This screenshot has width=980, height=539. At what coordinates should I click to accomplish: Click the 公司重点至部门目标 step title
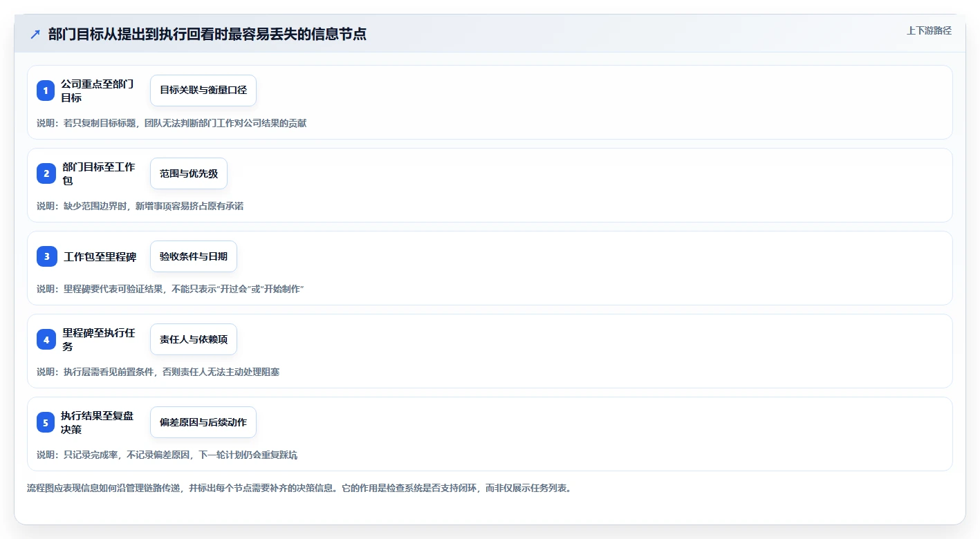click(98, 91)
